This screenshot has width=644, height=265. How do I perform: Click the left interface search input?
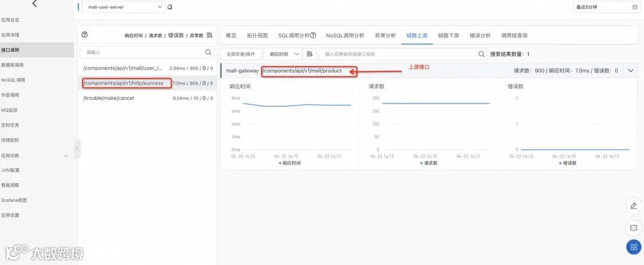click(x=147, y=52)
